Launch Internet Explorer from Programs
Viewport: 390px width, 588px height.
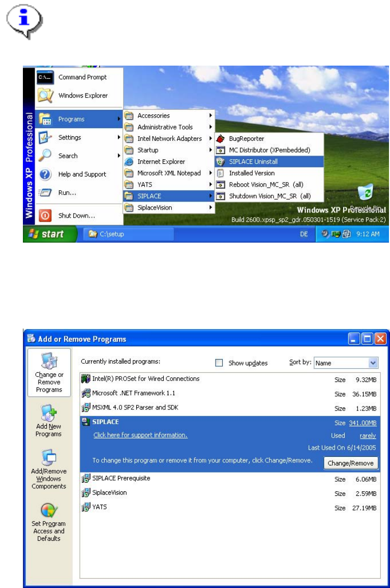coord(169,162)
